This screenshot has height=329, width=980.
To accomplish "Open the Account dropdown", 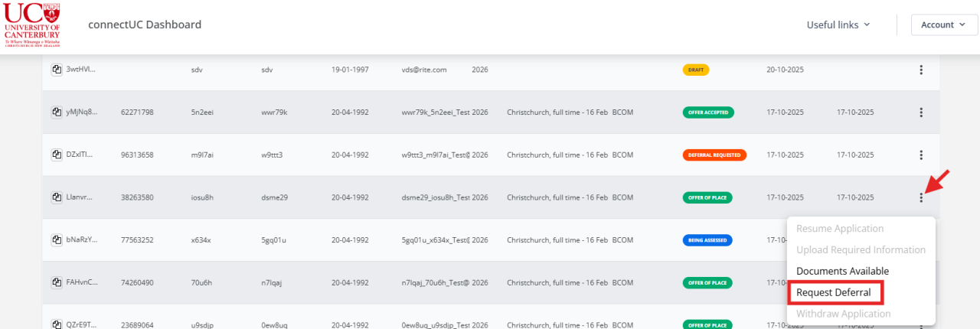I will click(943, 24).
